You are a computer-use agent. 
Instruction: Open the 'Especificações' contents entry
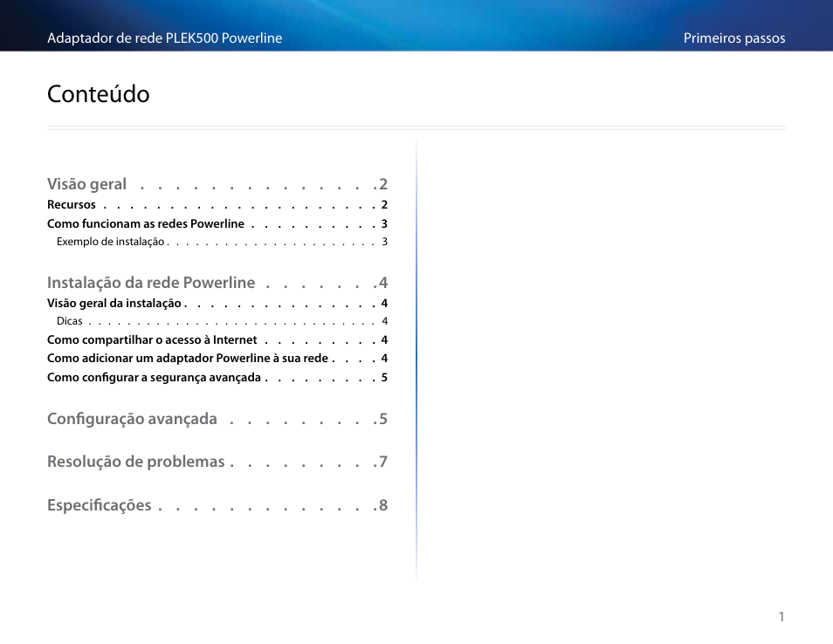tap(217, 505)
